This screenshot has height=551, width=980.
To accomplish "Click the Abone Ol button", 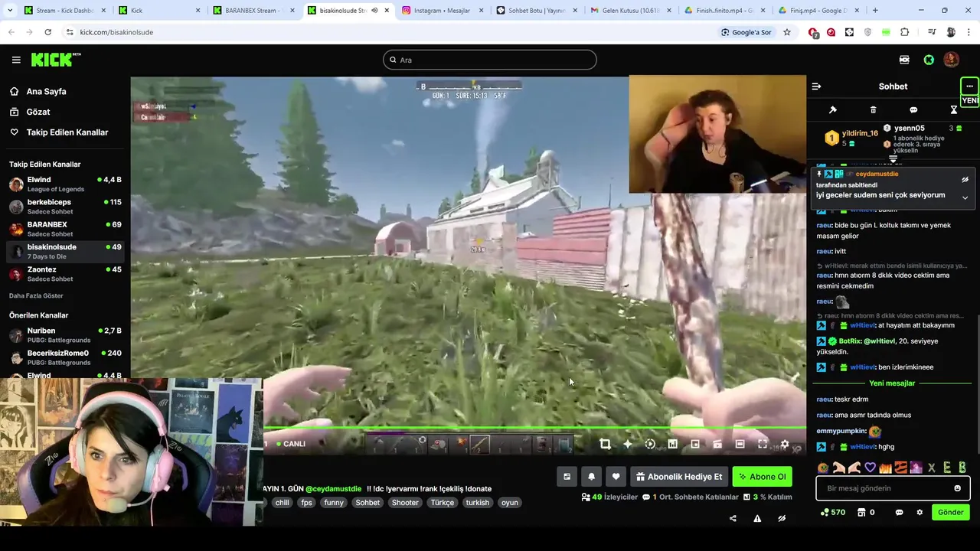I will tap(762, 477).
